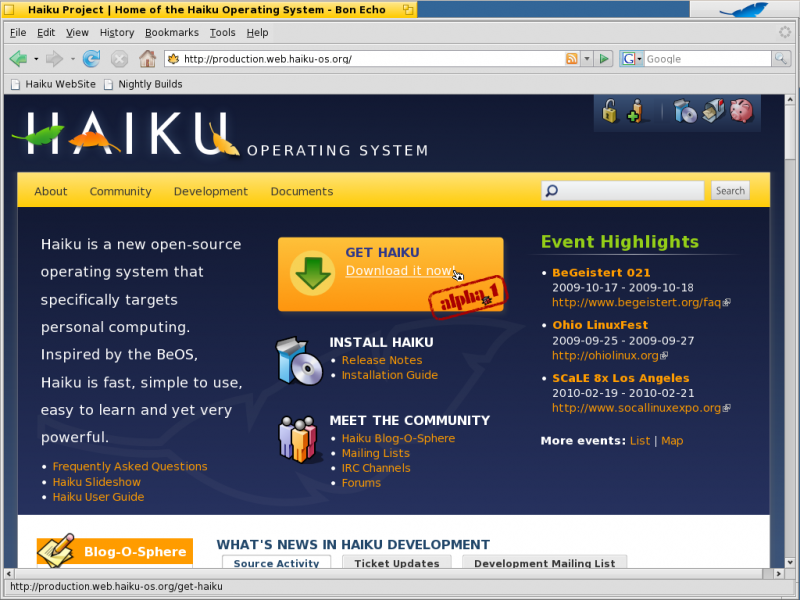Open the Documents navigation item
This screenshot has height=600, width=800.
(302, 191)
